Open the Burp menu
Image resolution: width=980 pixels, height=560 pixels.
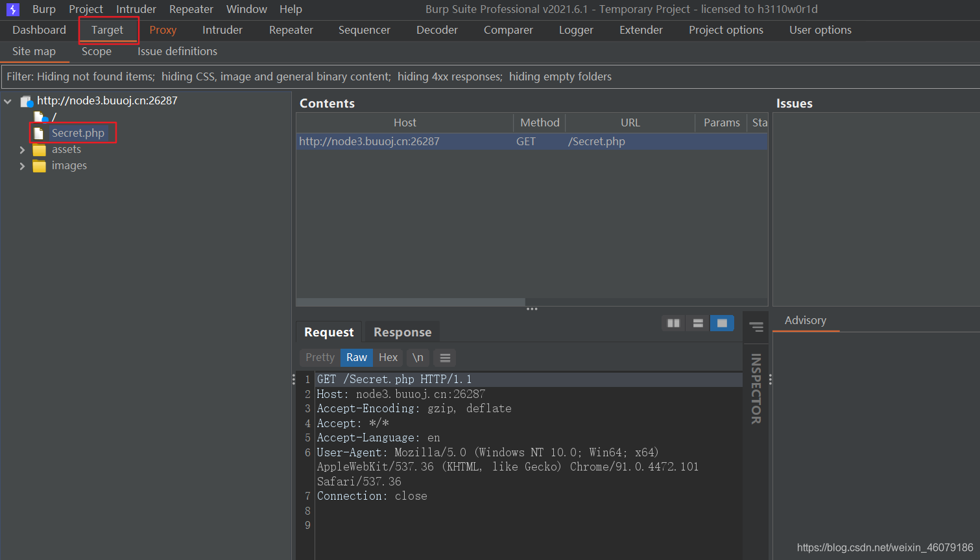coord(44,9)
